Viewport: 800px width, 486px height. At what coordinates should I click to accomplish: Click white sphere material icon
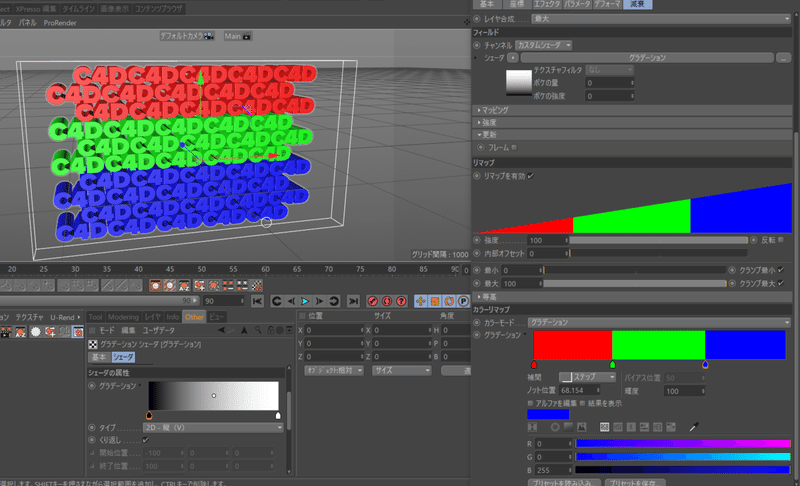pos(35,332)
